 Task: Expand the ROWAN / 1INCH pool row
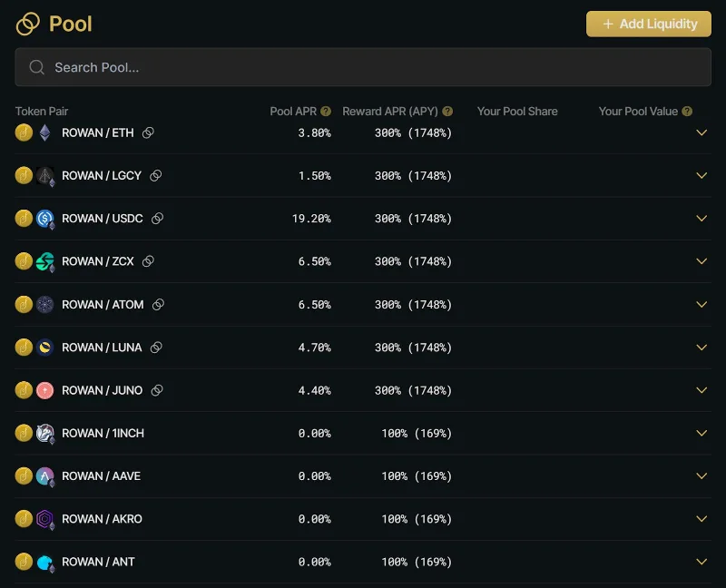[701, 433]
